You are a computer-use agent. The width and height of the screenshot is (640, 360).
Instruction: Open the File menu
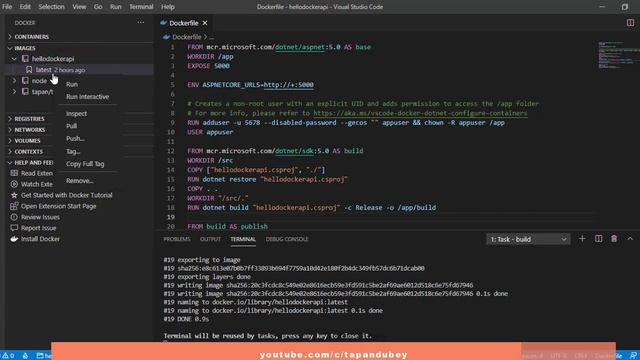[x=7, y=7]
